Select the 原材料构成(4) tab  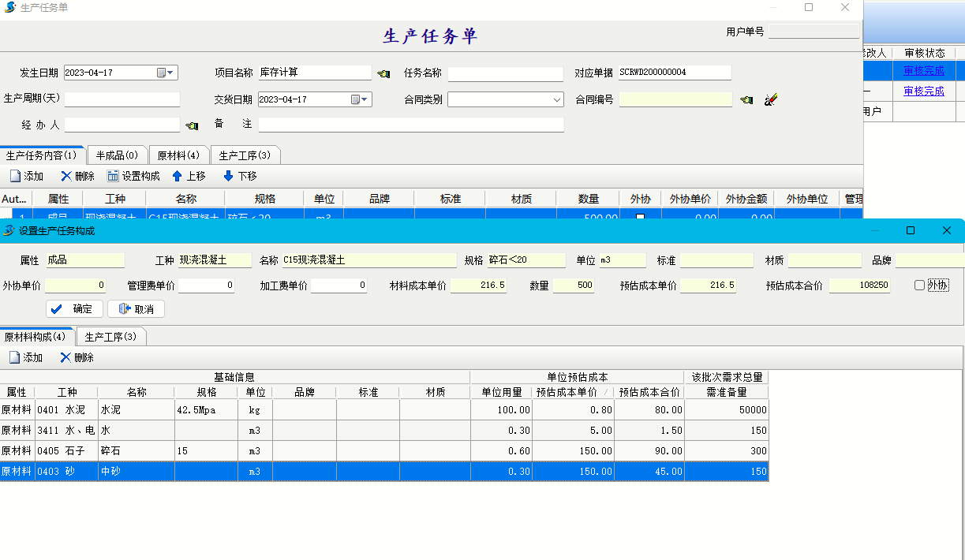[36, 337]
